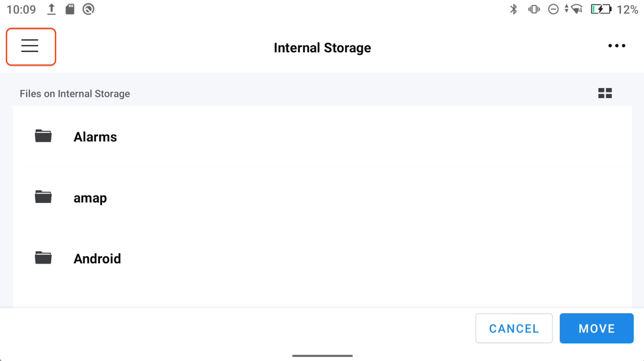
Task: Tap the vibrate mode status icon
Action: click(534, 9)
